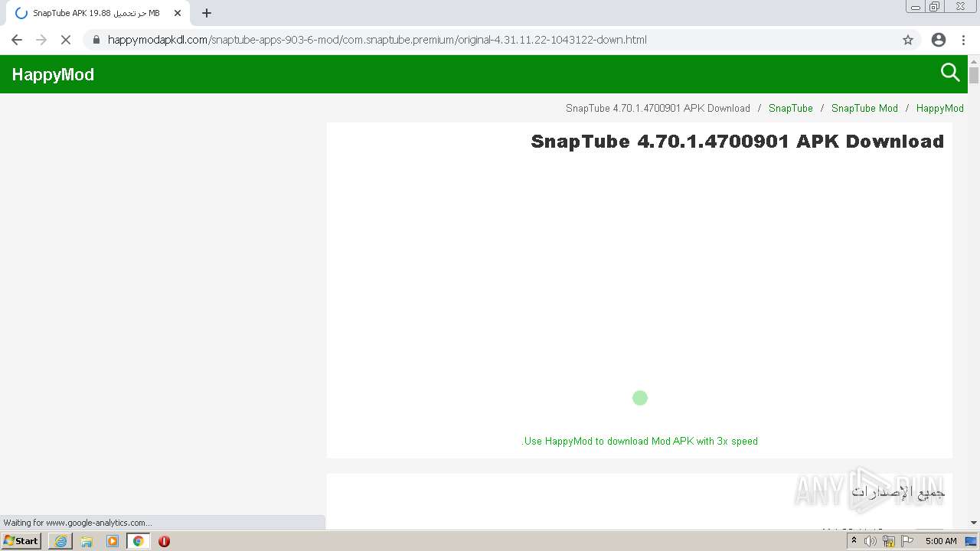Click the page heading SnapTube APK Download

pos(737,142)
